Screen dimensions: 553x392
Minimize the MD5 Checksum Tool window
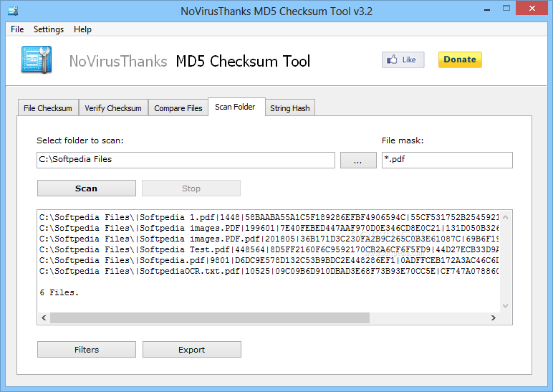(487, 9)
